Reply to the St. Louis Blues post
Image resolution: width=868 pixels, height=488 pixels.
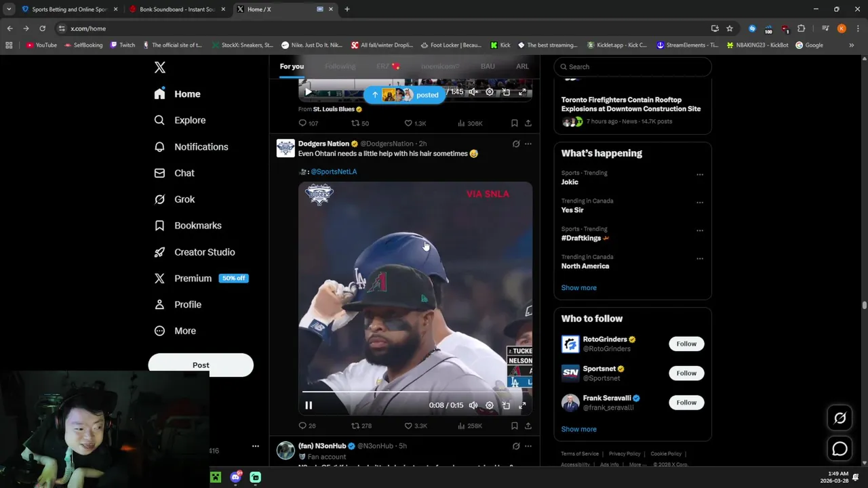tap(309, 123)
